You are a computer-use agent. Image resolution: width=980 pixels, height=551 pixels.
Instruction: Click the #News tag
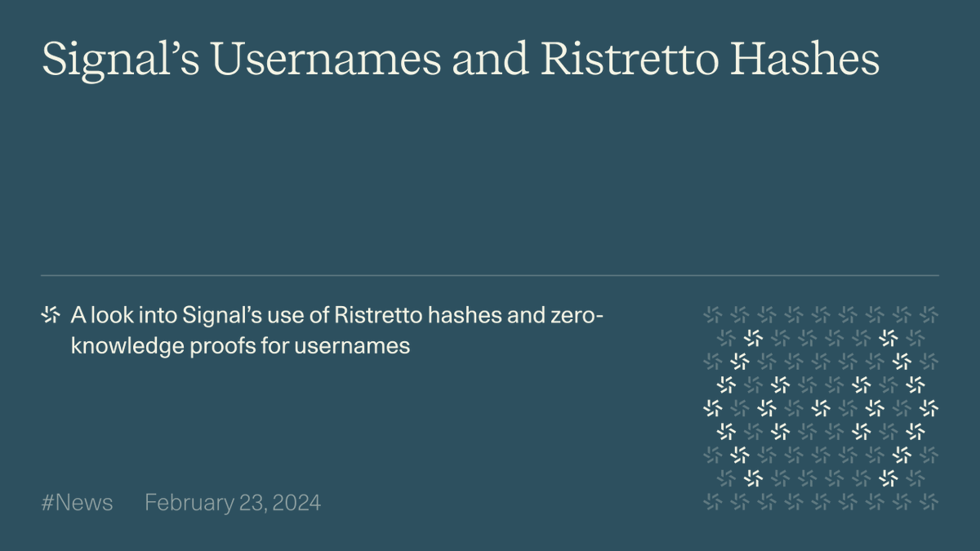click(77, 502)
